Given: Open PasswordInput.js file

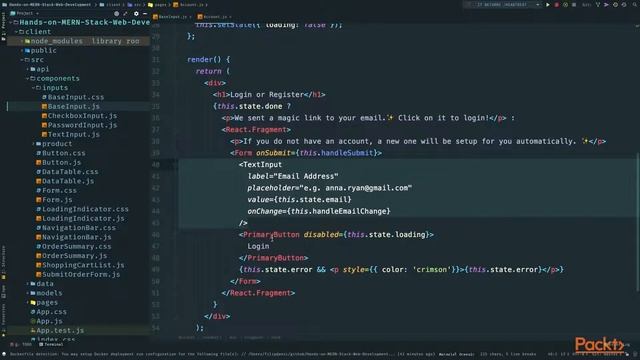Looking at the screenshot, I should click(x=79, y=125).
